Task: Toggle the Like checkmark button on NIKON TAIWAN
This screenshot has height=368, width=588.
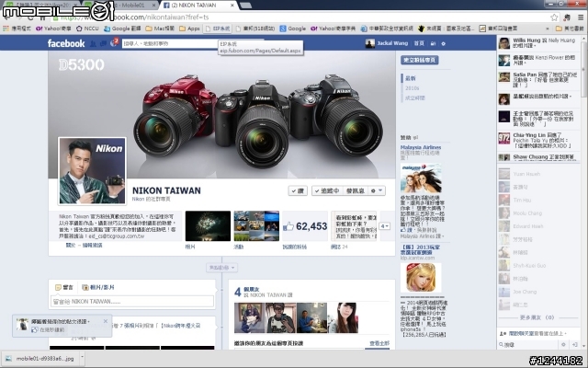Action: pos(298,190)
